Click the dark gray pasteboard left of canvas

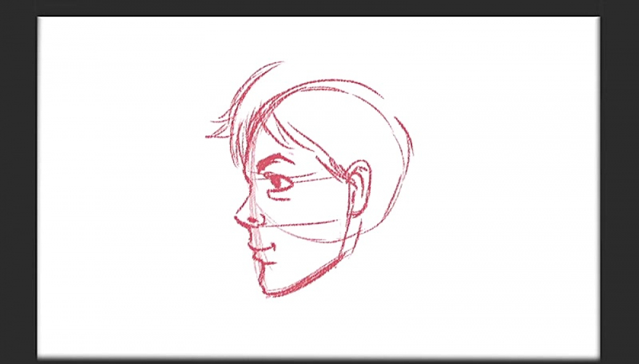(18, 192)
